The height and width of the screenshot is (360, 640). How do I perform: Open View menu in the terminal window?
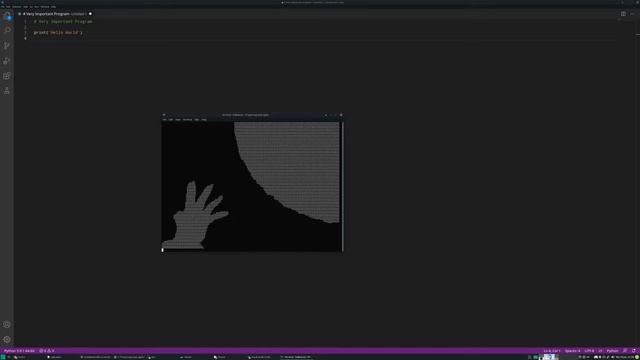178,120
